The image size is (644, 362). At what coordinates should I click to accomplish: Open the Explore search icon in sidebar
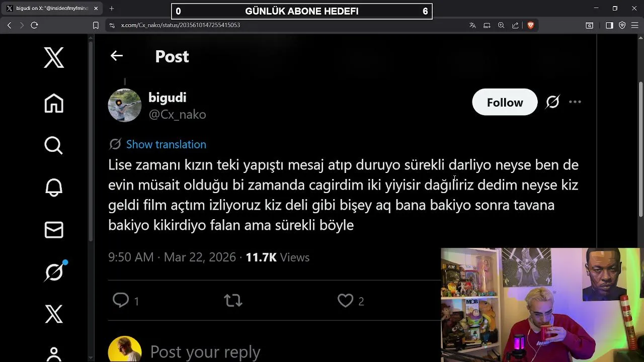click(54, 145)
